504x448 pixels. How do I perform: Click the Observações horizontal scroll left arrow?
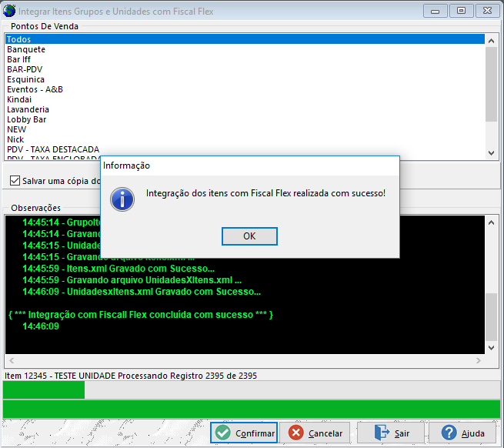pyautogui.click(x=12, y=360)
